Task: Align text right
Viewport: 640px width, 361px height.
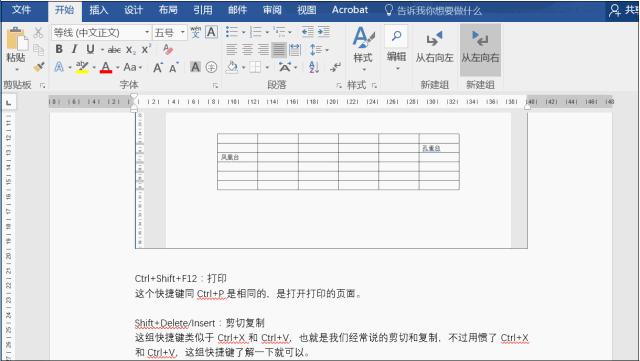Action: [263, 49]
